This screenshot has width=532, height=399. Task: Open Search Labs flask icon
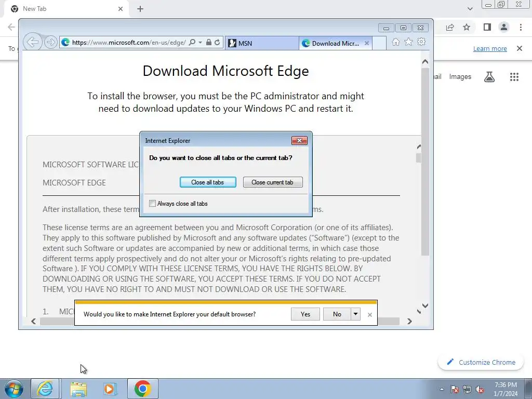coord(489,77)
